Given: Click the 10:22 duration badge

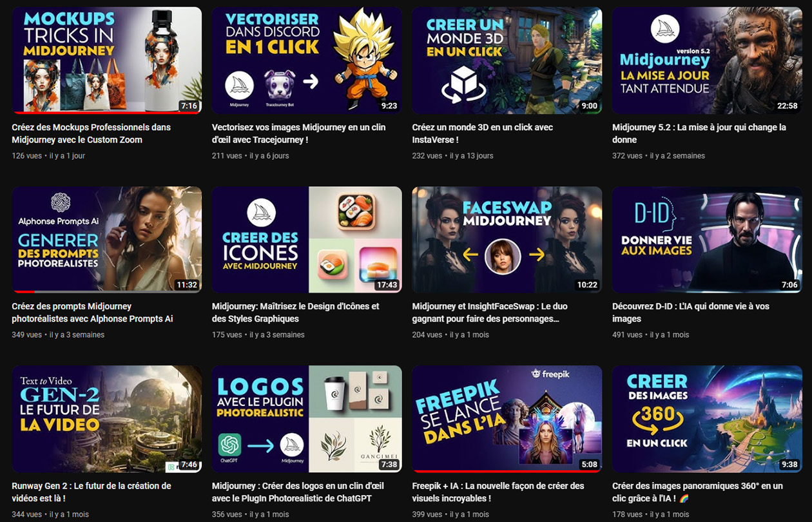Looking at the screenshot, I should (x=588, y=285).
